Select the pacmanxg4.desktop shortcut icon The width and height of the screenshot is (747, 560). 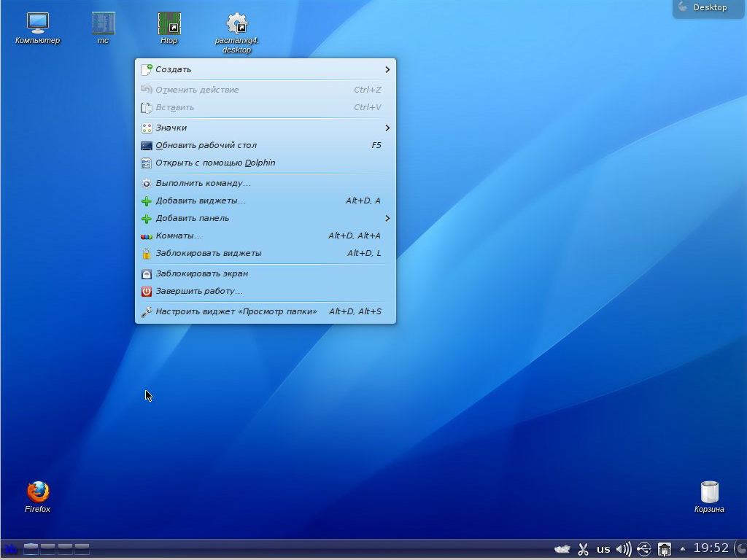pyautogui.click(x=237, y=32)
